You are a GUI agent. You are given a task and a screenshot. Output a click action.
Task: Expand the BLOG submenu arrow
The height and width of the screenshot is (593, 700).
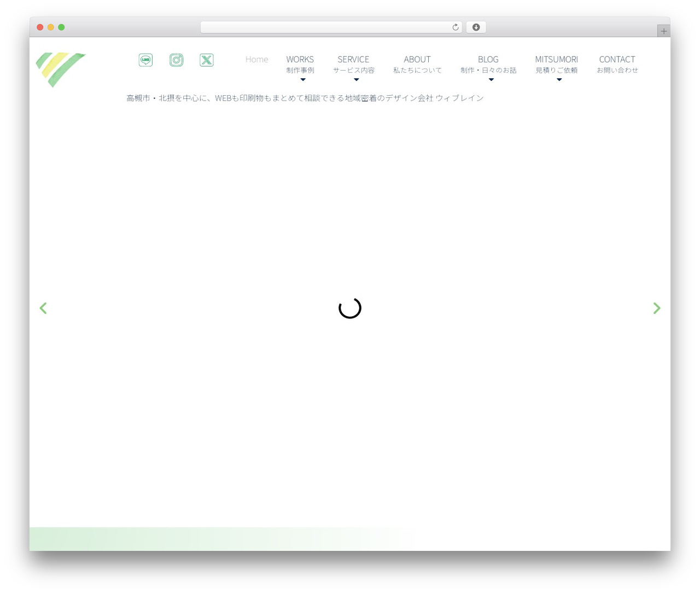[x=491, y=80]
